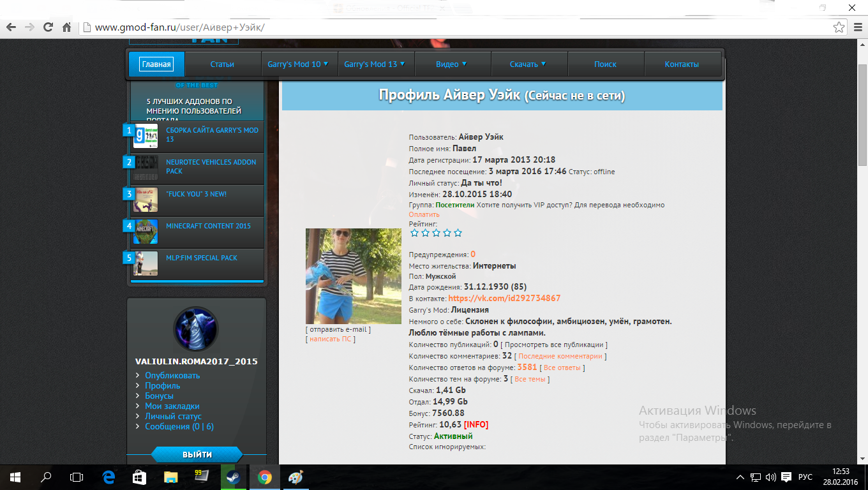Click the user avatar in sidebar

click(196, 329)
